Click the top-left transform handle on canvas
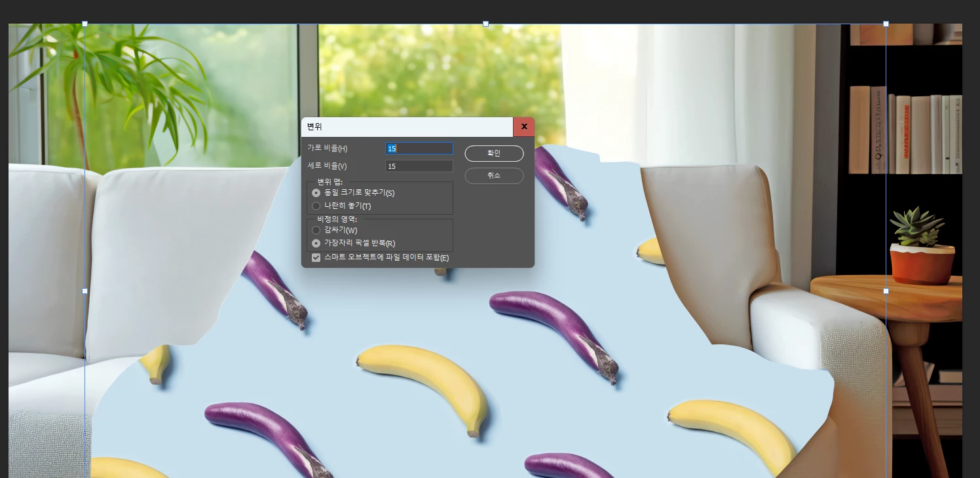980x478 pixels. click(x=85, y=24)
